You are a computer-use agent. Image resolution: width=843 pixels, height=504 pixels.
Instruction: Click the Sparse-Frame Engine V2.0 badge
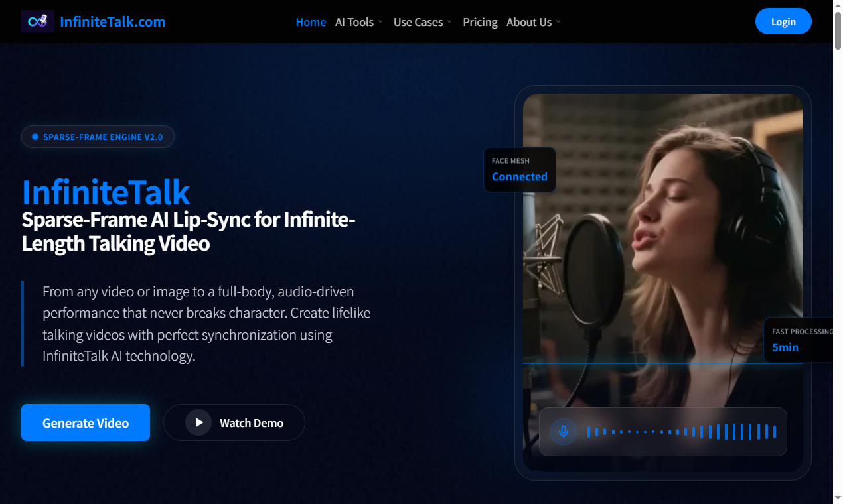(98, 137)
